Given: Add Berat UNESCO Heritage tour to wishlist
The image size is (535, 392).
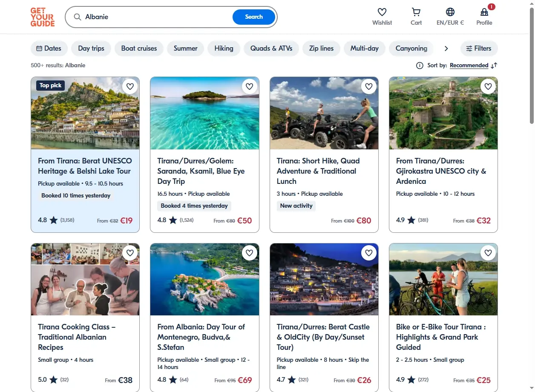Looking at the screenshot, I should 130,86.
